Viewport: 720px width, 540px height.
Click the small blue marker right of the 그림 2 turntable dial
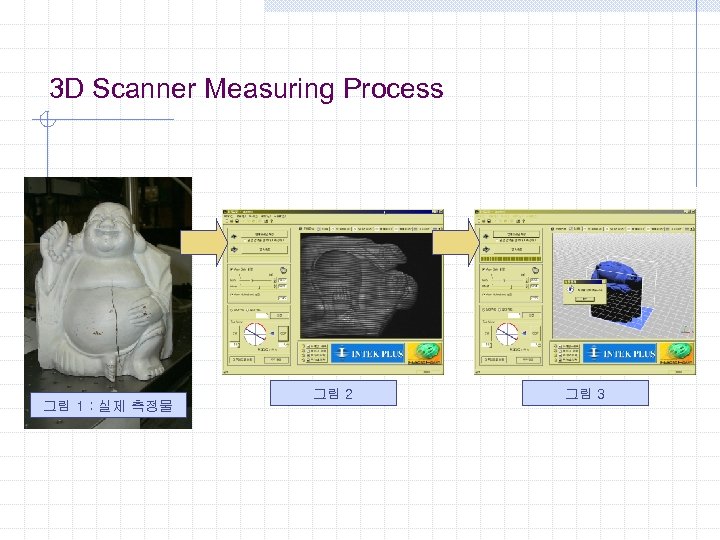coord(272,333)
